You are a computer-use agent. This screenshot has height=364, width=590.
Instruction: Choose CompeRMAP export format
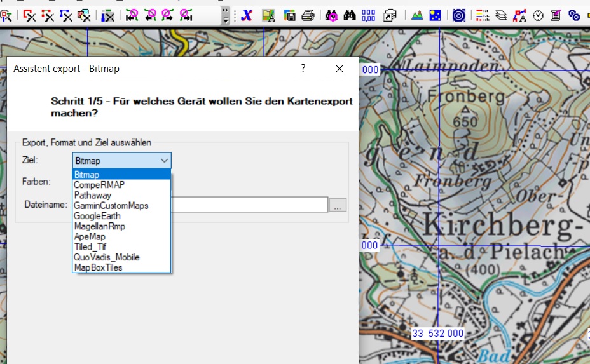click(x=99, y=185)
